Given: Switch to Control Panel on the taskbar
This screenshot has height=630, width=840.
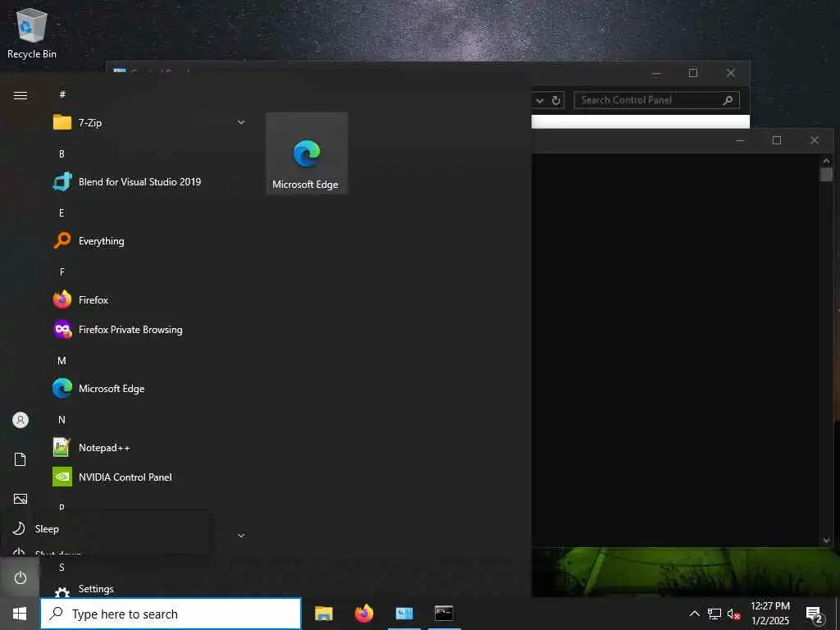Looking at the screenshot, I should coord(404,614).
